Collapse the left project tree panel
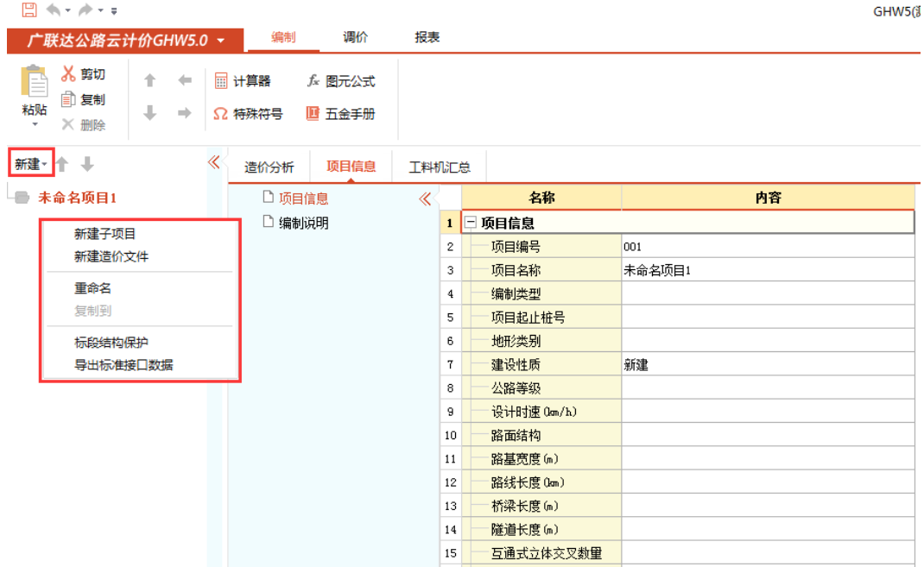 click(x=214, y=162)
